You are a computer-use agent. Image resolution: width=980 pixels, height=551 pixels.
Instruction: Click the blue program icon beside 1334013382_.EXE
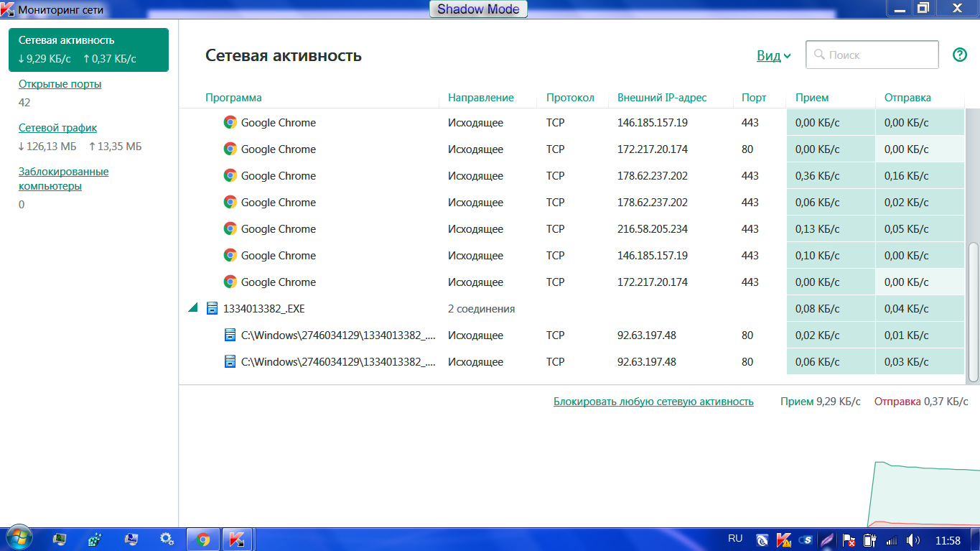pyautogui.click(x=212, y=308)
